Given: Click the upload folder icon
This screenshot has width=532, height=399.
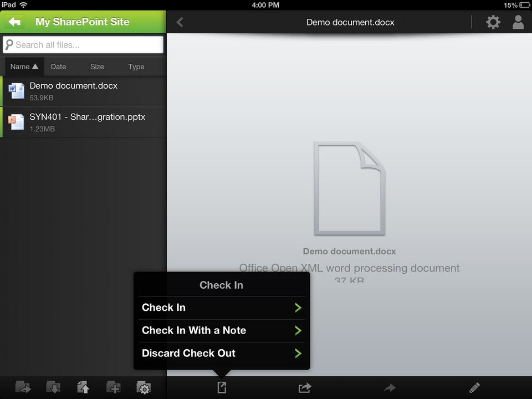Looking at the screenshot, I should (83, 387).
